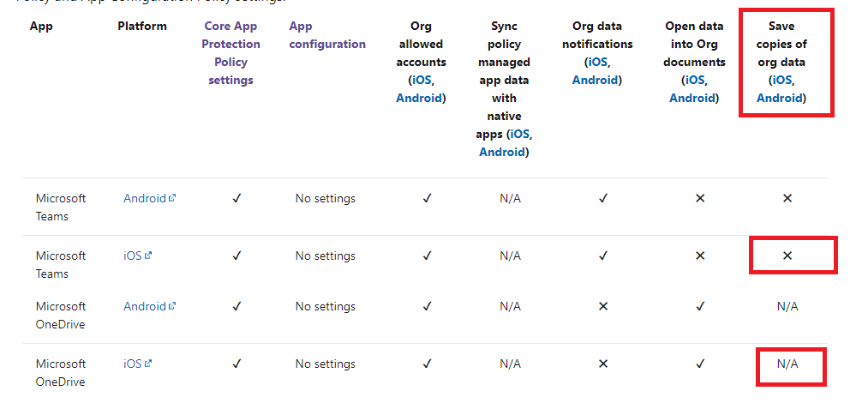Click external-link icon beside OneDrive iOS
This screenshot has height=403, width=868.
point(148,364)
